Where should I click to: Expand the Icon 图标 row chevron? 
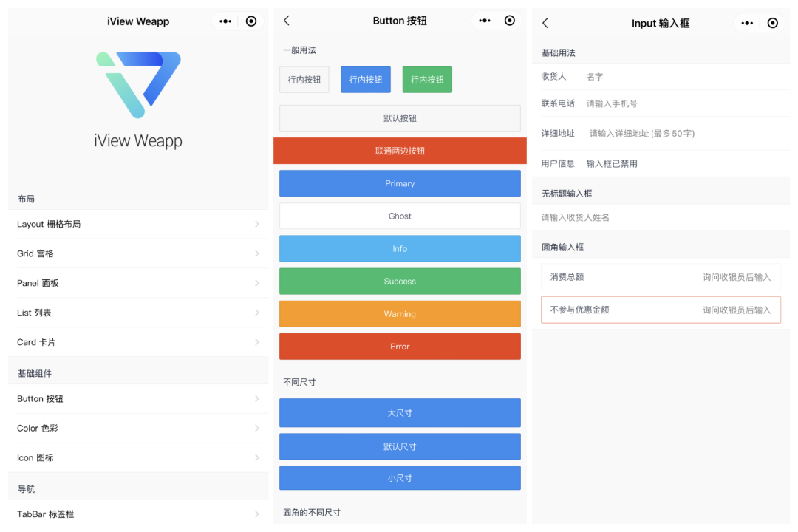257,457
